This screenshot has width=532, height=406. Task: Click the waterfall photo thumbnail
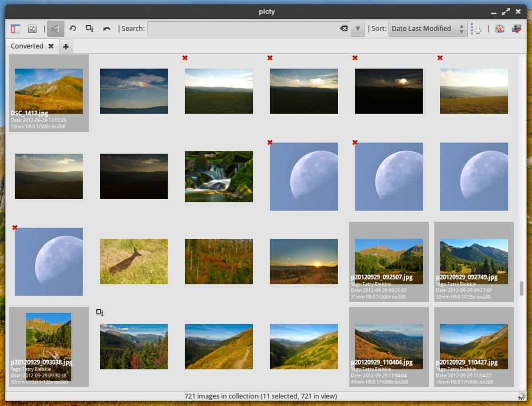[x=219, y=177]
